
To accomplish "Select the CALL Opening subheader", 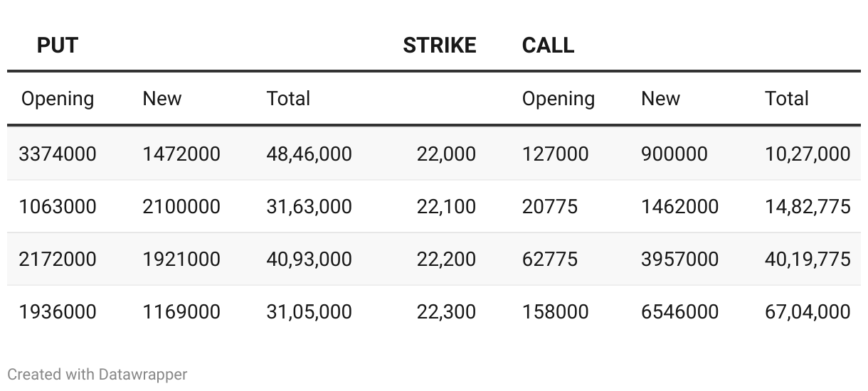I will (x=559, y=99).
